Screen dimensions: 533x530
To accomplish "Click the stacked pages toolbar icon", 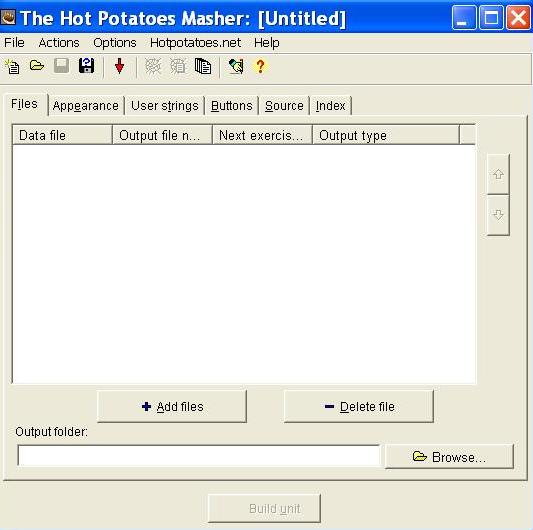I will [203, 66].
